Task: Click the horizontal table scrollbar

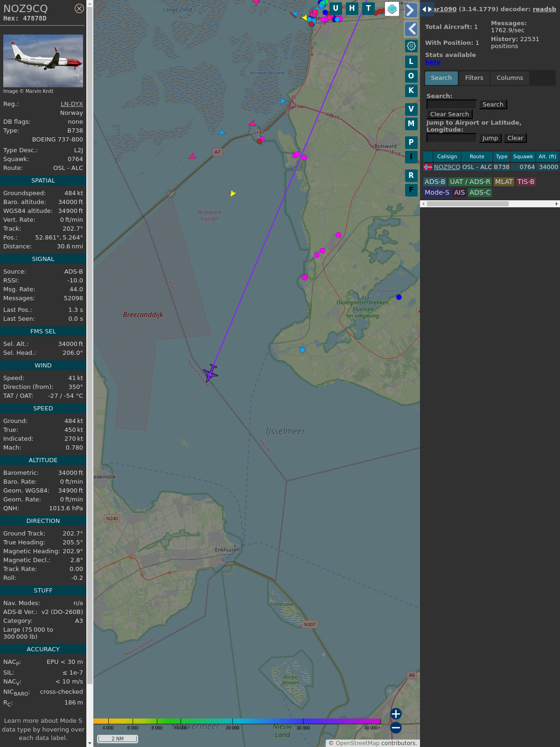Action: coord(468,204)
